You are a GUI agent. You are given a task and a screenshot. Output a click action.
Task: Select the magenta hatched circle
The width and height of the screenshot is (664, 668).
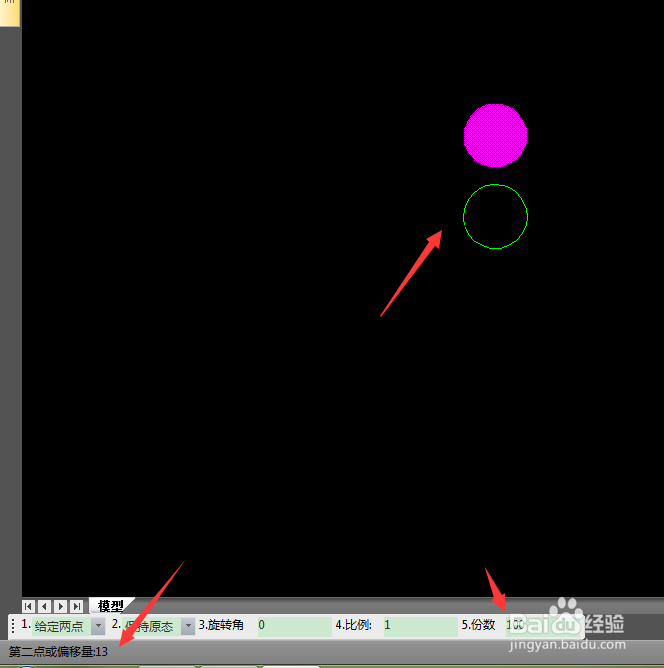[495, 135]
